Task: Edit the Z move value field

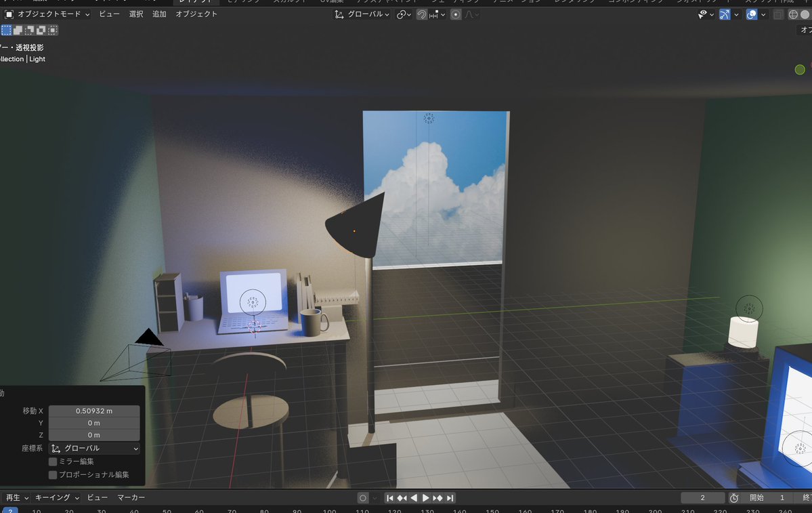Action: click(x=93, y=435)
